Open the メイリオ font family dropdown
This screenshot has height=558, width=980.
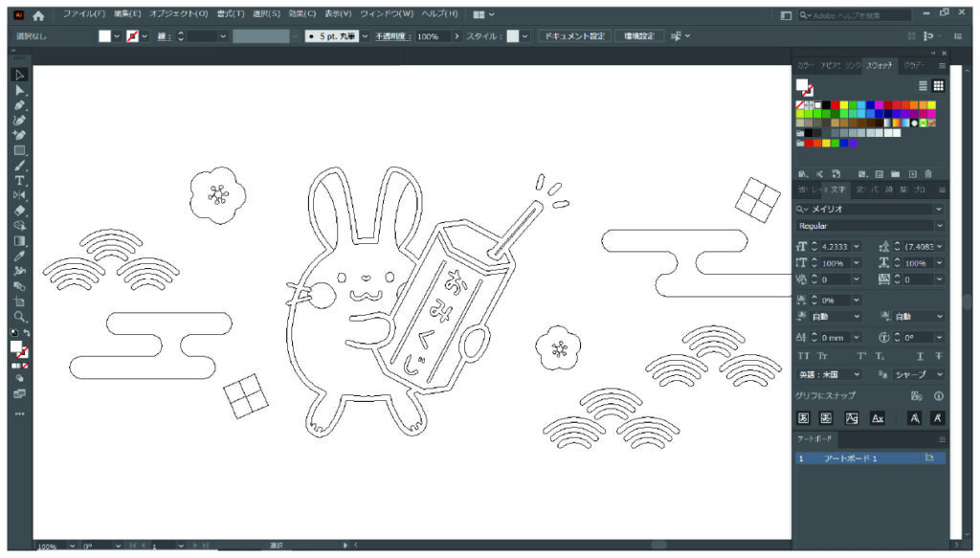coord(939,209)
